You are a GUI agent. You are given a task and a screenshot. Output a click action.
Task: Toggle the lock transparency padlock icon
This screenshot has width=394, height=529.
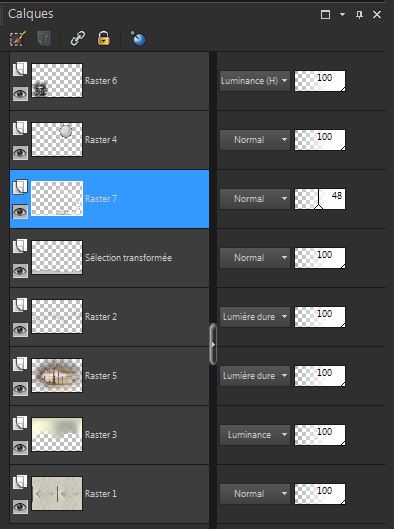tap(104, 38)
